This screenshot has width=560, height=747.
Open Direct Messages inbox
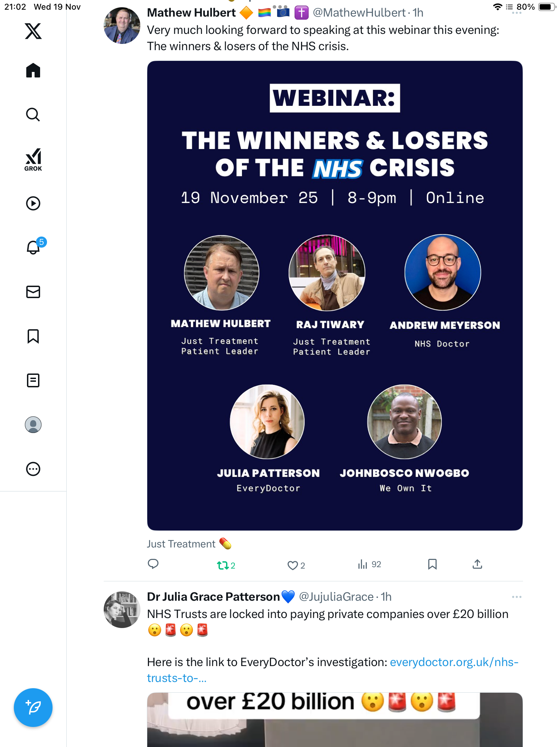(33, 292)
